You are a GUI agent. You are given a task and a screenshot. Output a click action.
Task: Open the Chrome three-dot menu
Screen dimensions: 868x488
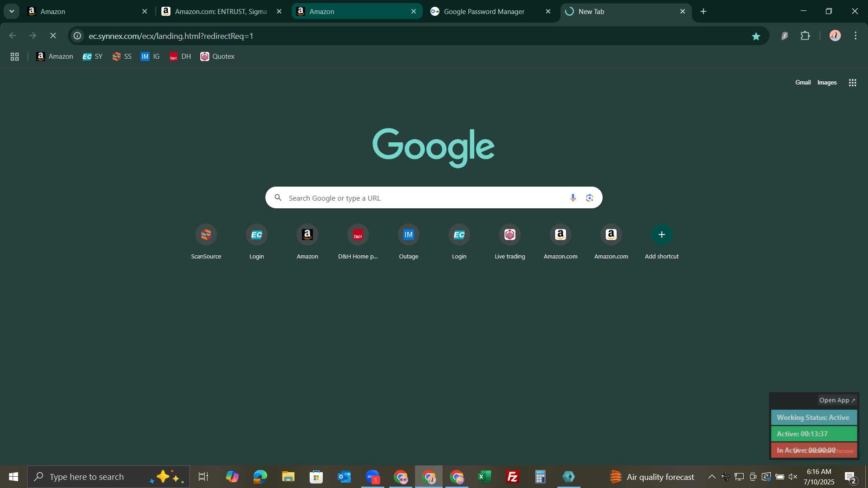[855, 36]
